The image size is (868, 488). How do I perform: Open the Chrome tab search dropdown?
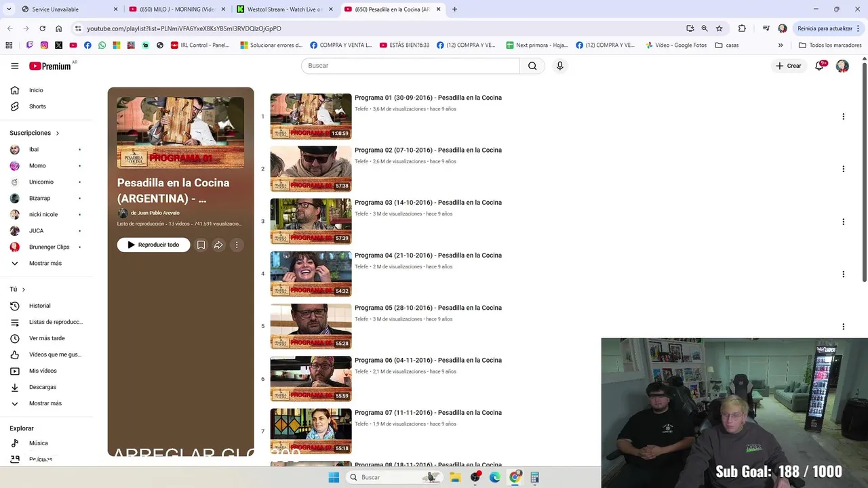[x=9, y=9]
